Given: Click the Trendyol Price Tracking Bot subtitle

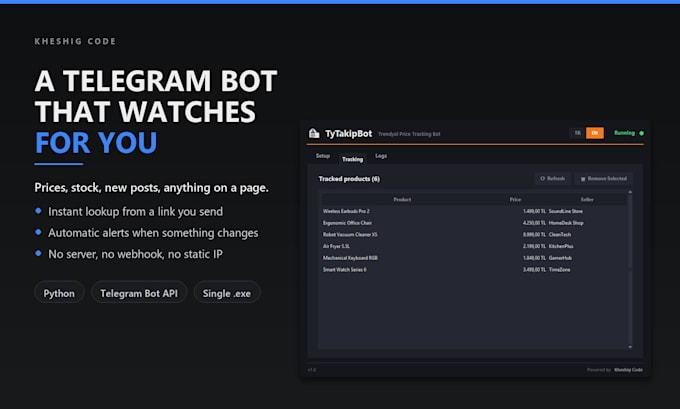Looking at the screenshot, I should (409, 134).
